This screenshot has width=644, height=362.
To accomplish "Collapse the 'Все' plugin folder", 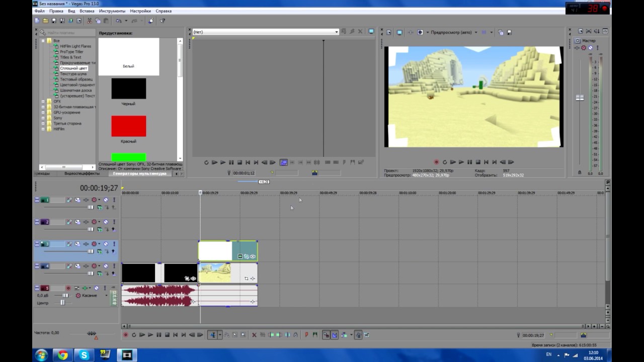I will tap(43, 41).
